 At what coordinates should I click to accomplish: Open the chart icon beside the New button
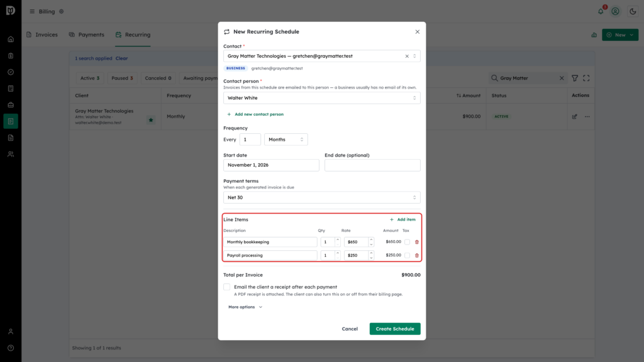click(x=594, y=35)
